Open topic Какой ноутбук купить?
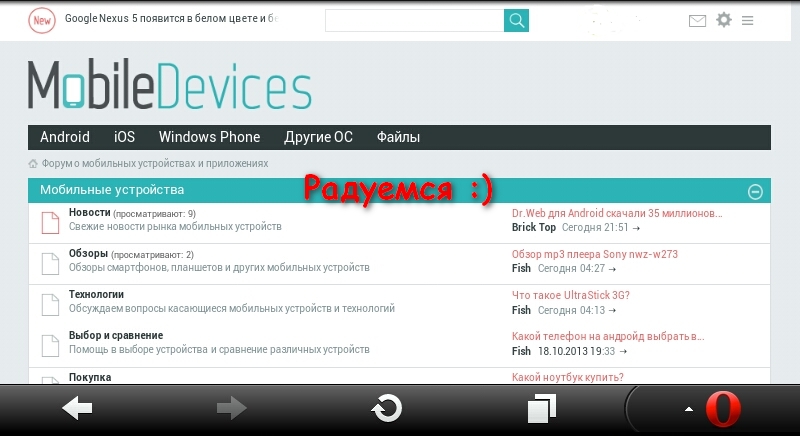 tap(568, 377)
